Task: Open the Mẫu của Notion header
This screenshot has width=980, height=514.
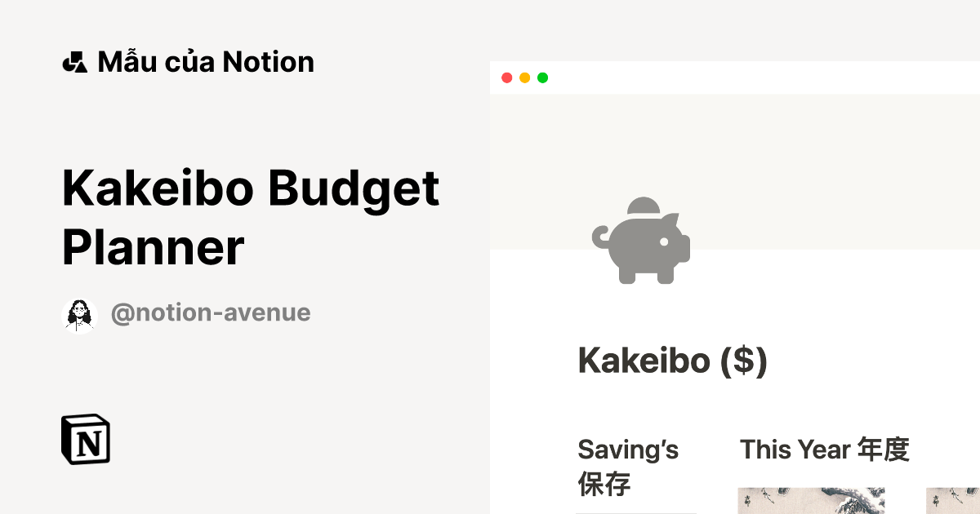Action: [x=206, y=61]
